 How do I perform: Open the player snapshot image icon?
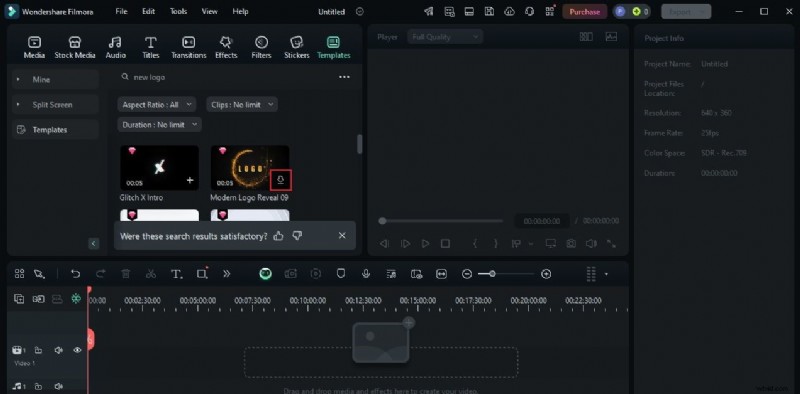611,37
